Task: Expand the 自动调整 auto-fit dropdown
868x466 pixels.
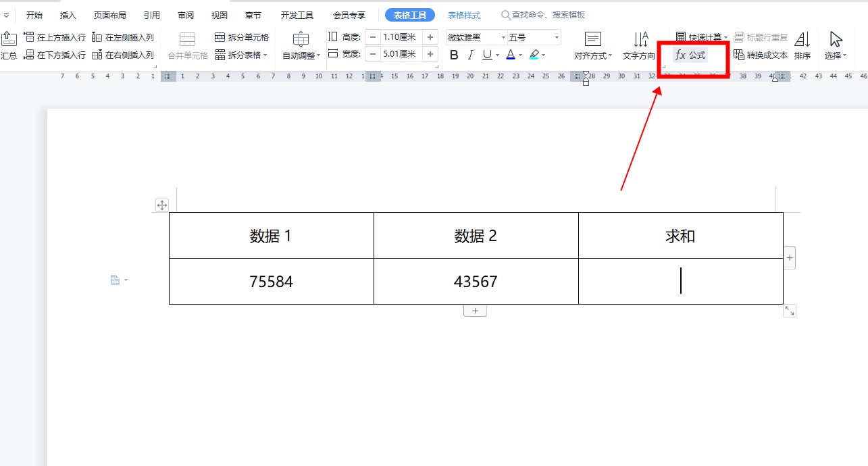Action: (301, 45)
